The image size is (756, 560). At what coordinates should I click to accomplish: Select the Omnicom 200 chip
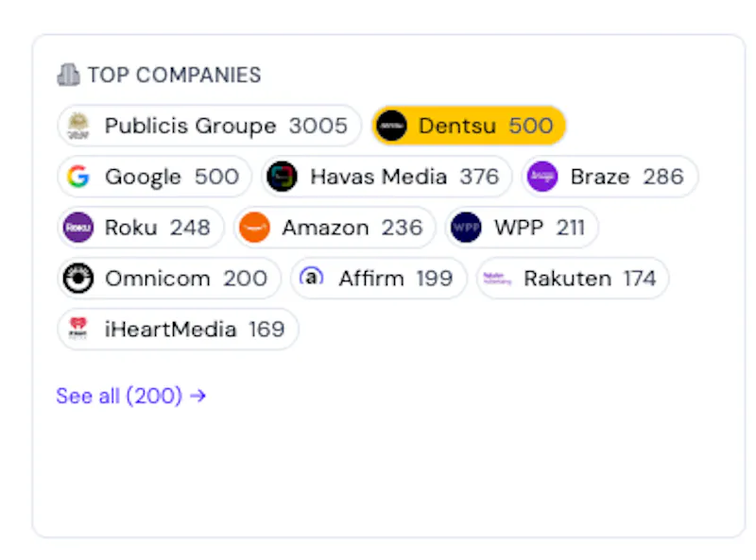click(x=169, y=278)
